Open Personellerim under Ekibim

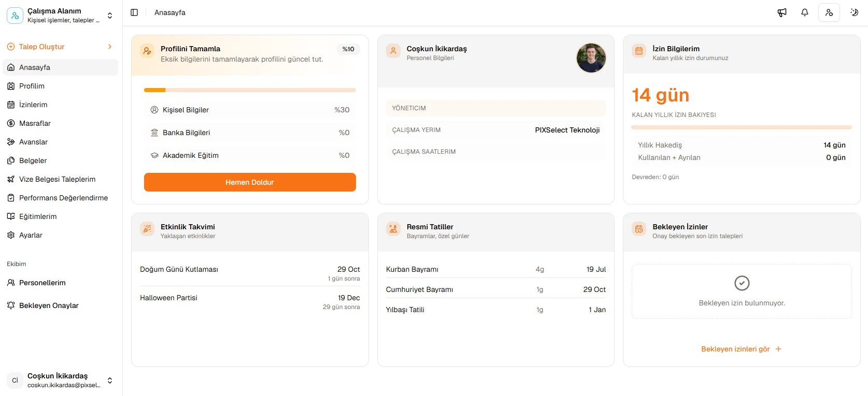pyautogui.click(x=60, y=283)
